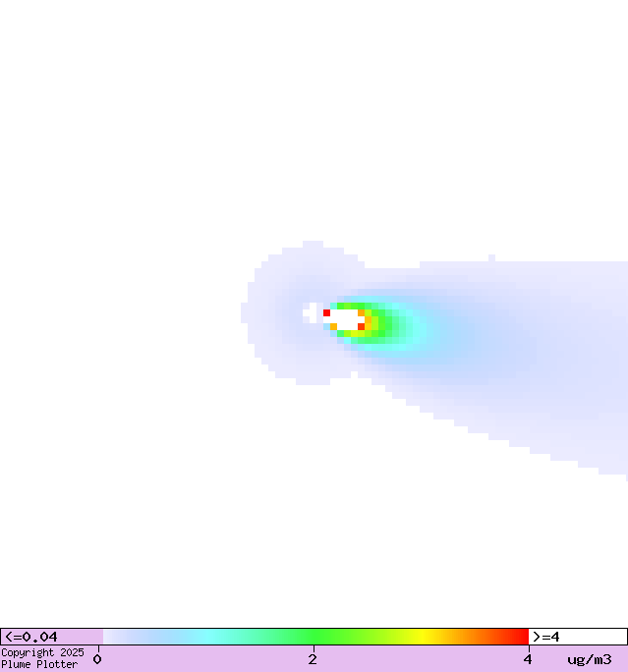628x672 pixels.
Task: Click the 'Copyright 2025' text
Action: click(x=42, y=652)
